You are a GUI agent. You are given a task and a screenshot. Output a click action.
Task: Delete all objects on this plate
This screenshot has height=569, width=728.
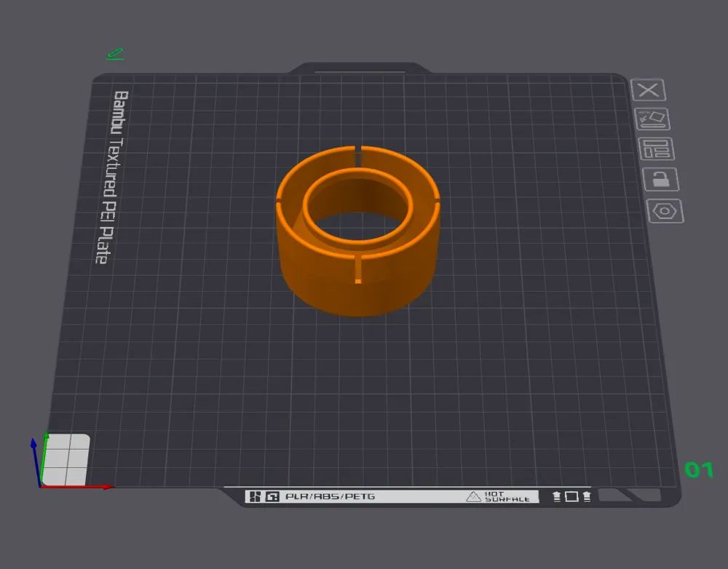click(649, 90)
